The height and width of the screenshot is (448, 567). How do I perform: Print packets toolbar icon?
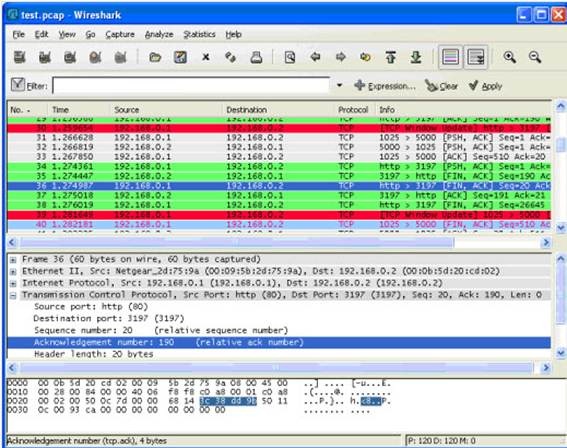[256, 57]
